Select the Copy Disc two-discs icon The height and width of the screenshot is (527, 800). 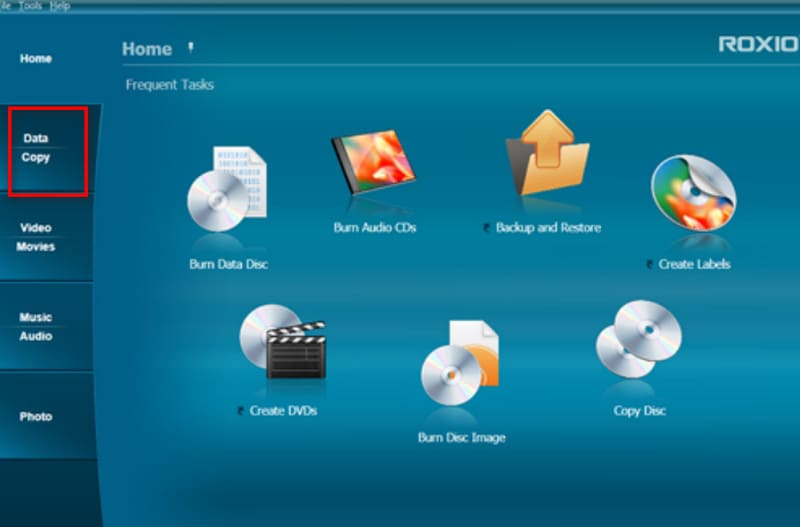(x=638, y=340)
